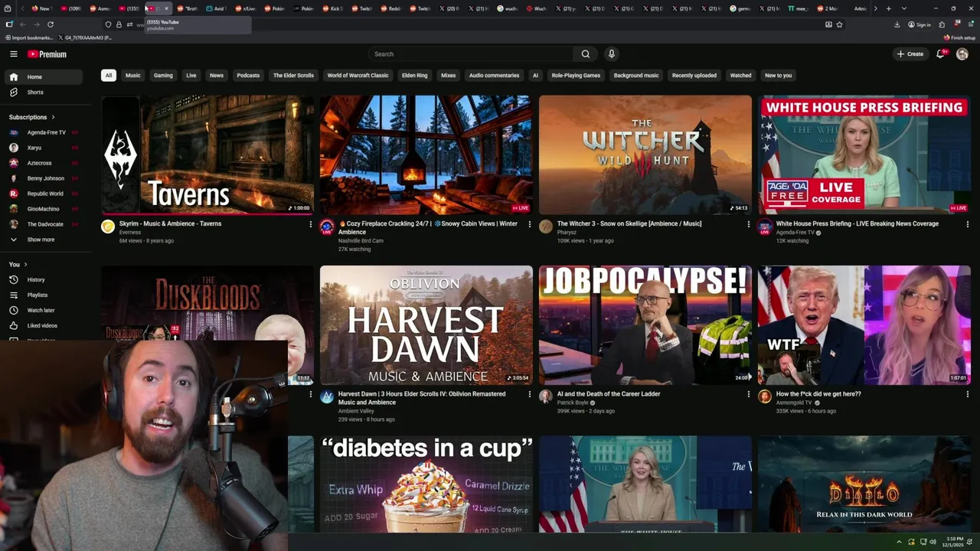This screenshot has width=980, height=551.
Task: Click the YouTube search input field
Action: (x=471, y=54)
